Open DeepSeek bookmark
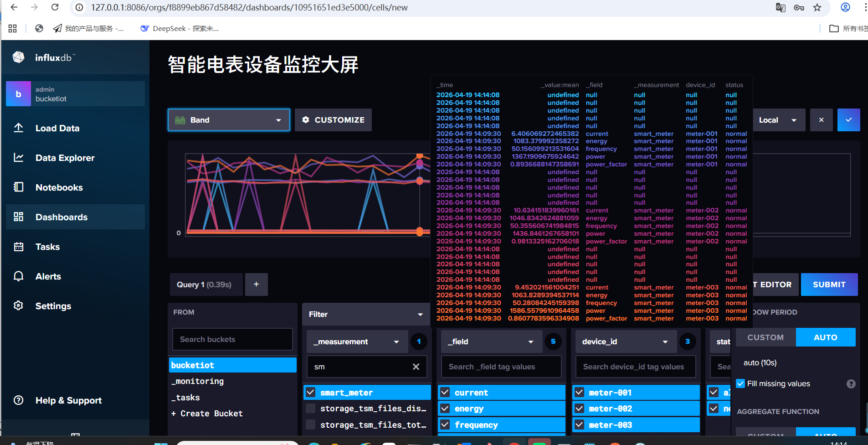 pos(180,28)
